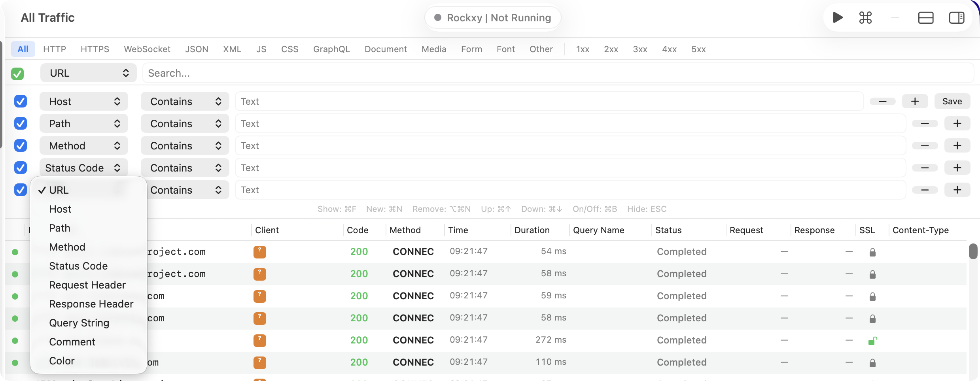Disable the Status Code filter checkbox

coord(21,168)
